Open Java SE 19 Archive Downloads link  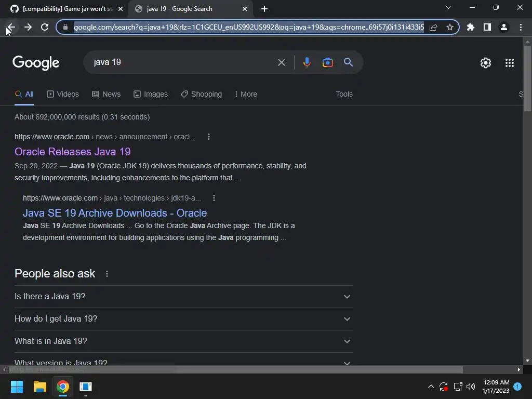click(115, 213)
